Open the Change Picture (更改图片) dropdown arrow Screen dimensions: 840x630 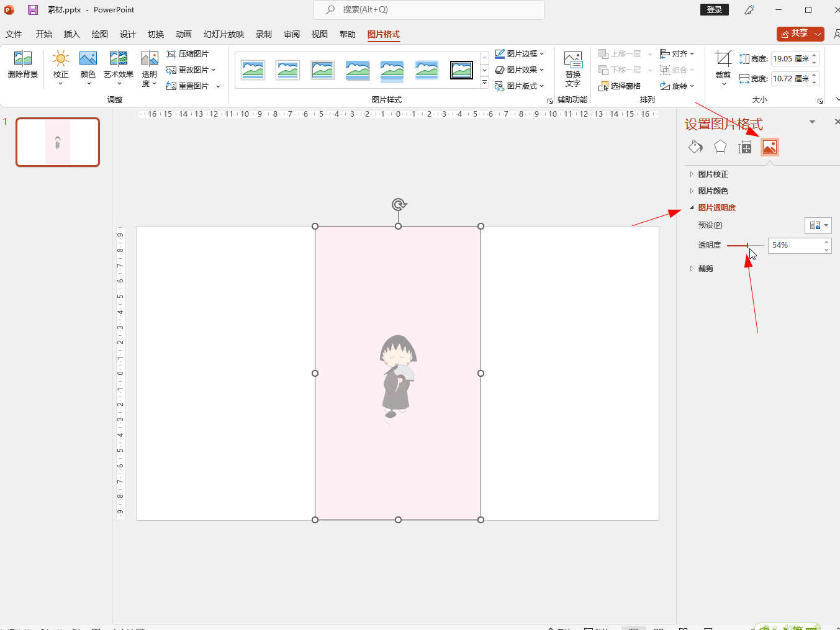click(x=214, y=70)
